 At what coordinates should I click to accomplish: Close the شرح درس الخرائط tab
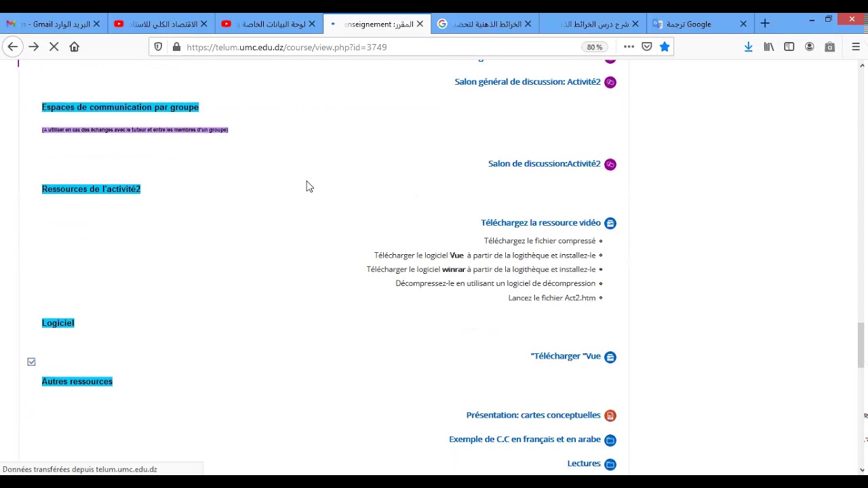[x=635, y=24]
